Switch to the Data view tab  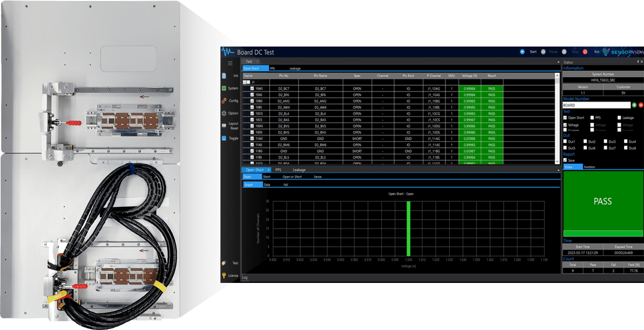267,185
